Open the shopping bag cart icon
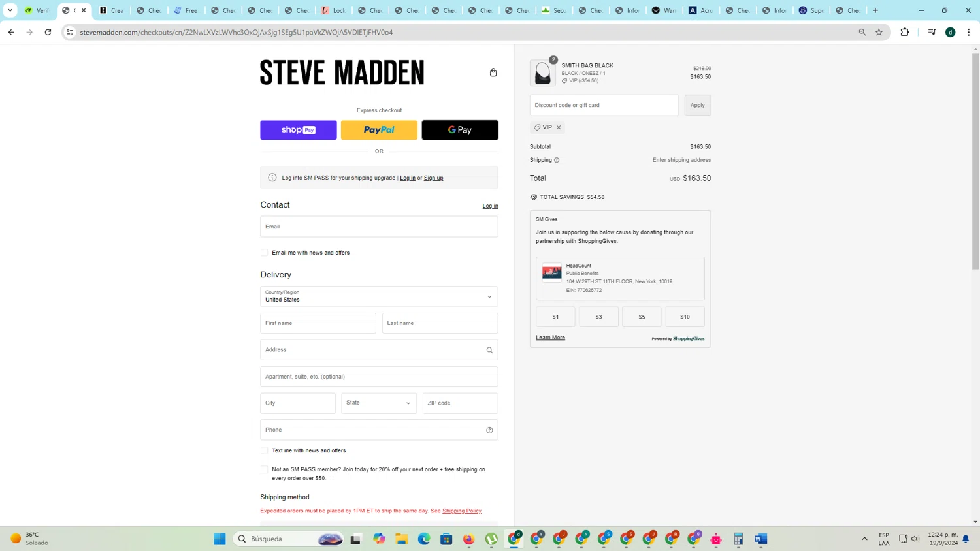Viewport: 980px width, 551px height. pyautogui.click(x=493, y=72)
